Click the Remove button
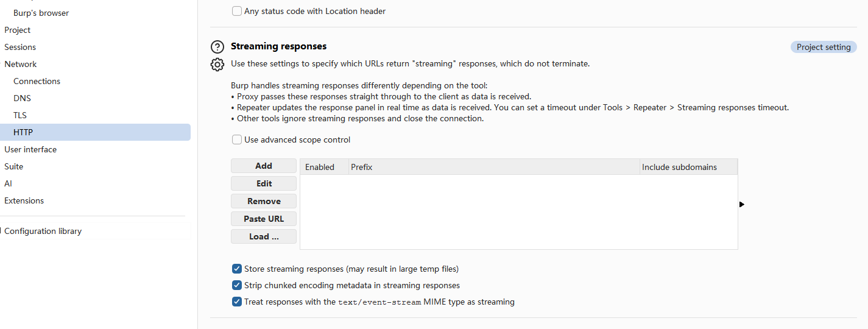This screenshot has height=329, width=868. pyautogui.click(x=264, y=202)
